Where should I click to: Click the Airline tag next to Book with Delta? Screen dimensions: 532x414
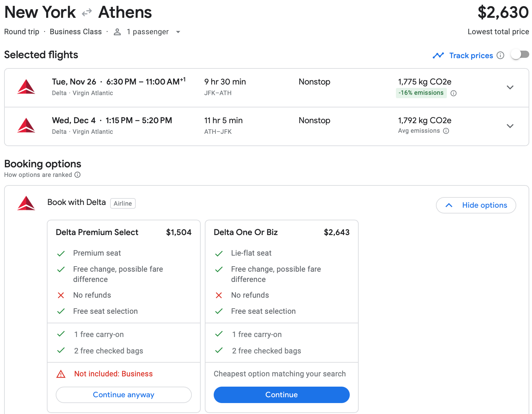[123, 204]
